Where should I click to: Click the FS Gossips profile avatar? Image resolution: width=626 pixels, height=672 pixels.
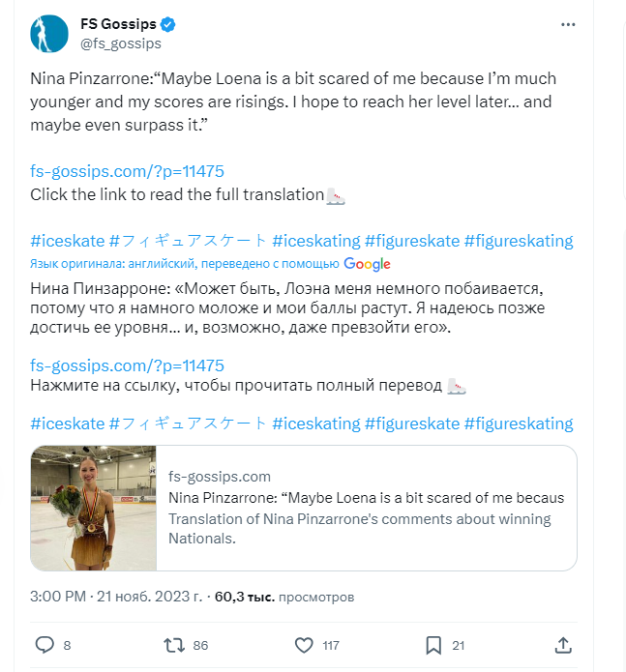[48, 34]
